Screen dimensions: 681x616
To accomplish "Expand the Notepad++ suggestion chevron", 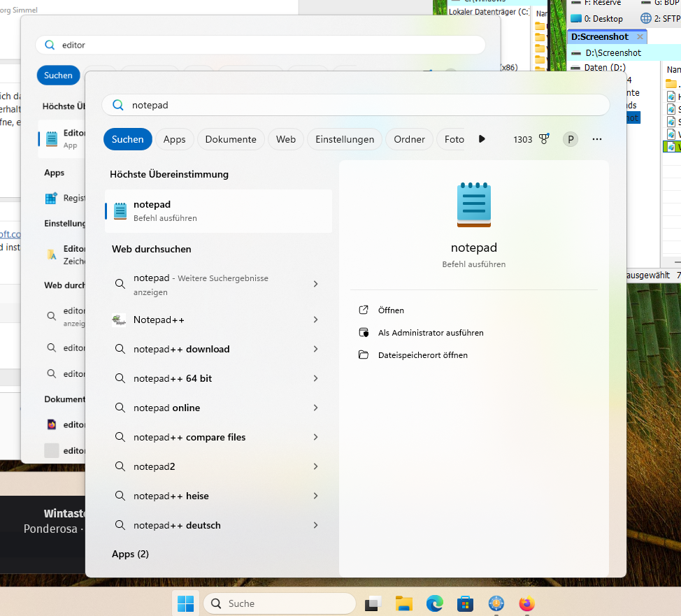I will [316, 320].
